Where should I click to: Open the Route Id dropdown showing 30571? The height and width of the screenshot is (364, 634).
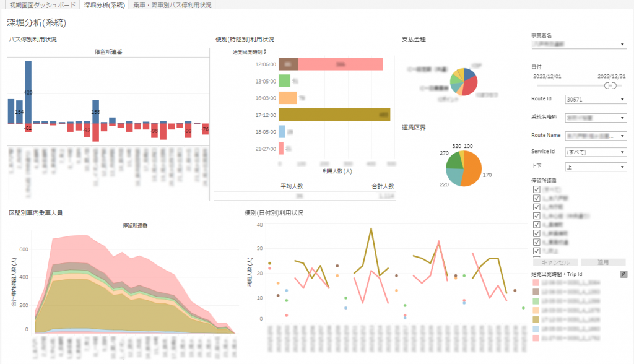click(596, 100)
